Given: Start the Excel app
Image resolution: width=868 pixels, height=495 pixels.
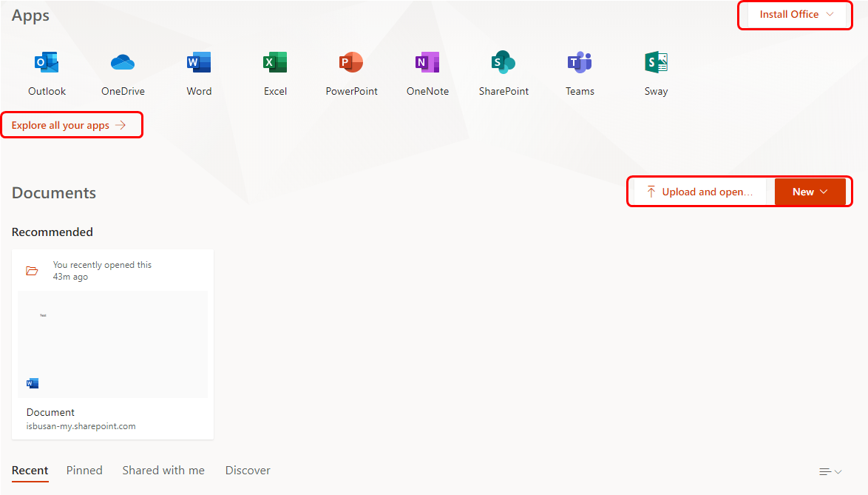Looking at the screenshot, I should (x=275, y=74).
